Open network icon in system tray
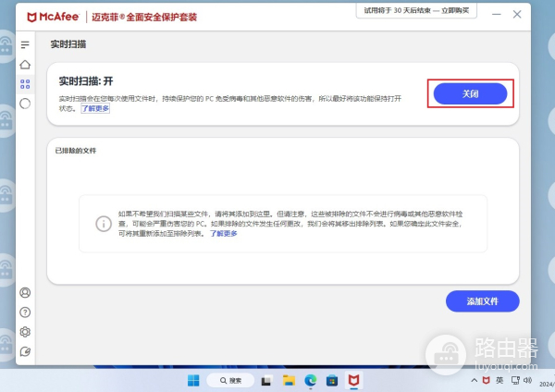 tap(515, 381)
